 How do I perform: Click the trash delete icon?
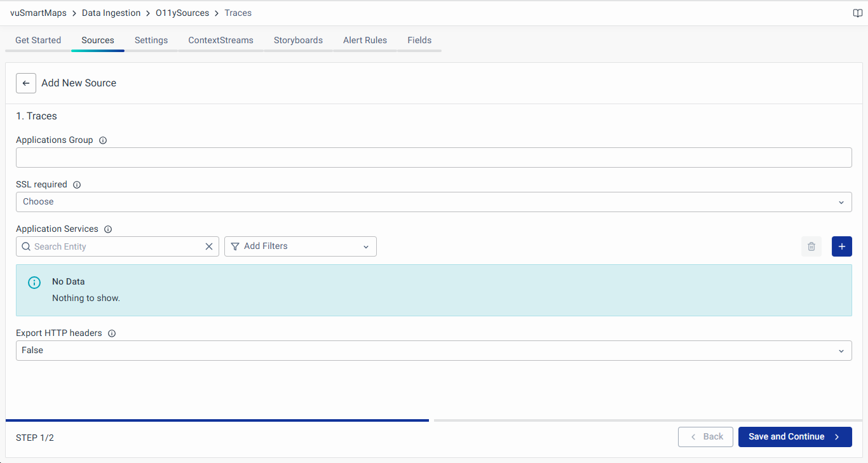click(x=811, y=246)
